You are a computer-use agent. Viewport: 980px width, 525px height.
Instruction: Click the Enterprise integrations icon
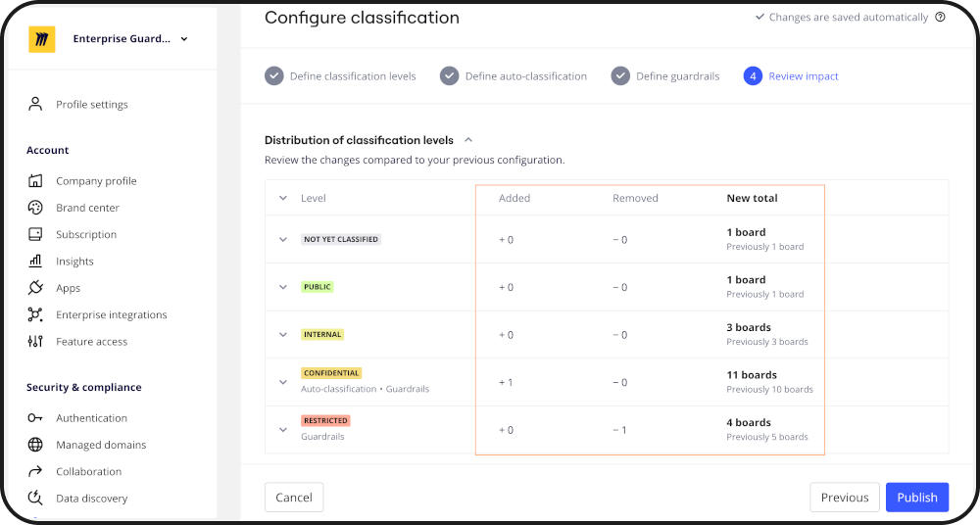pos(35,314)
